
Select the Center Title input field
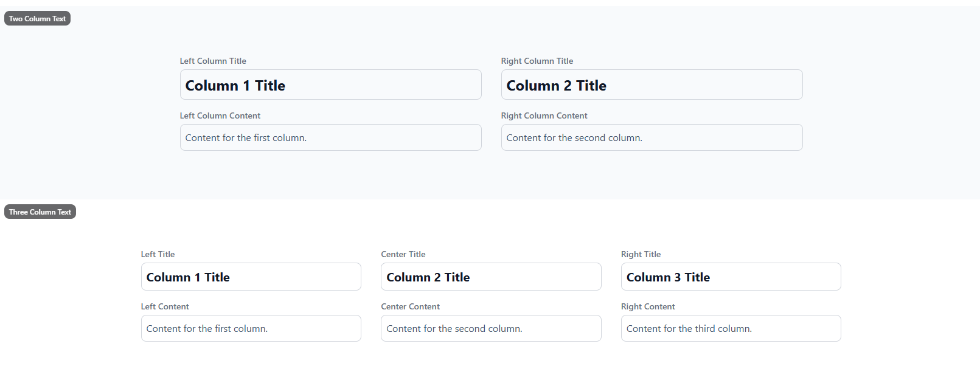[491, 277]
